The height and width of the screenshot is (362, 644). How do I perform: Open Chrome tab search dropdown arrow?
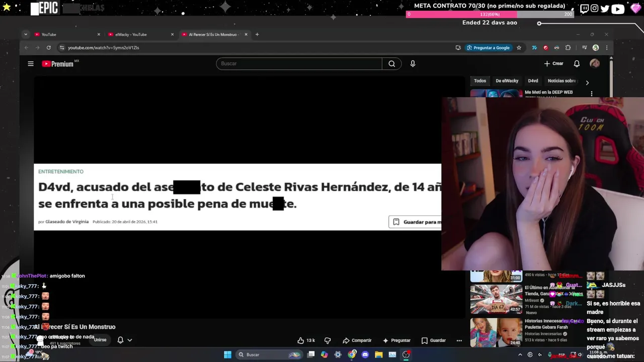25,34
